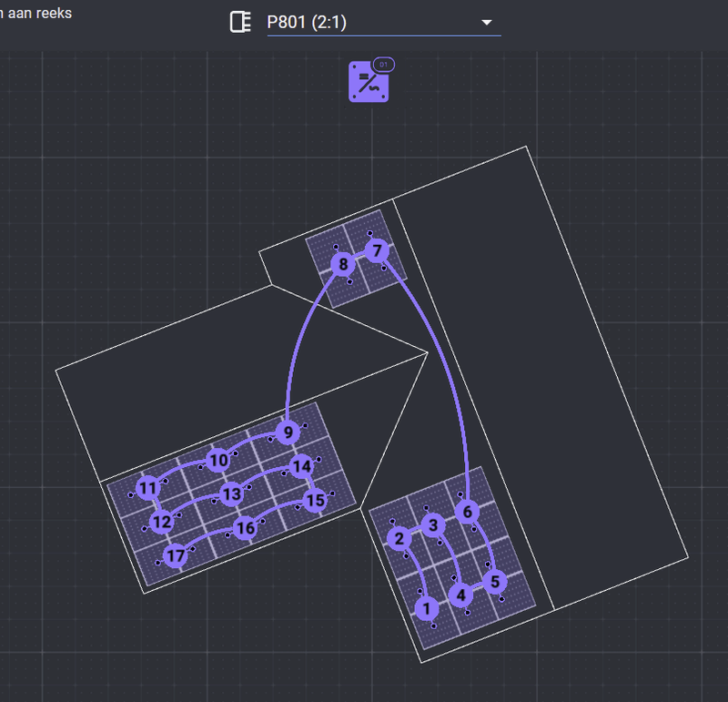Select the P801 (2:1) text field
The image size is (728, 702).
384,22
